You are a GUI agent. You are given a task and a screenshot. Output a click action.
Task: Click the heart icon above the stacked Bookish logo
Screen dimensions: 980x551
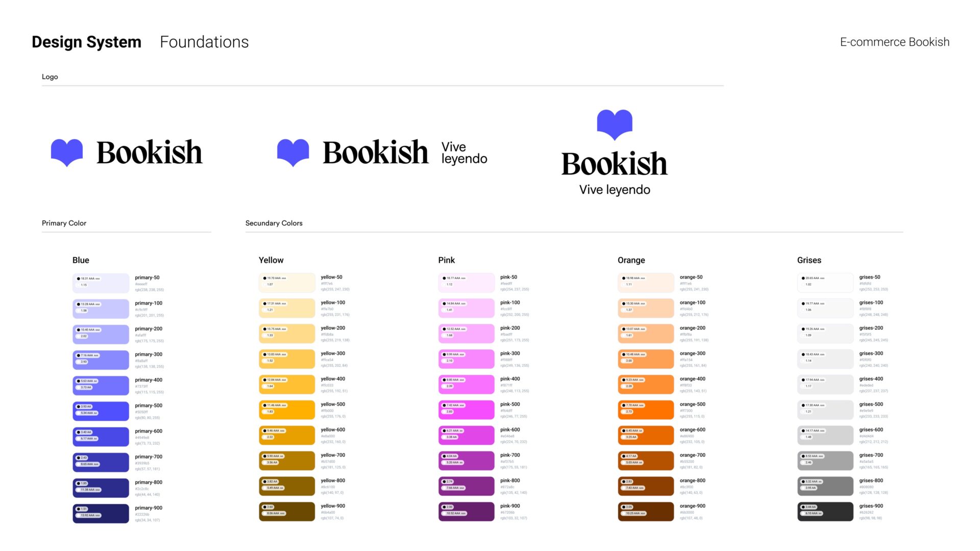tap(615, 124)
